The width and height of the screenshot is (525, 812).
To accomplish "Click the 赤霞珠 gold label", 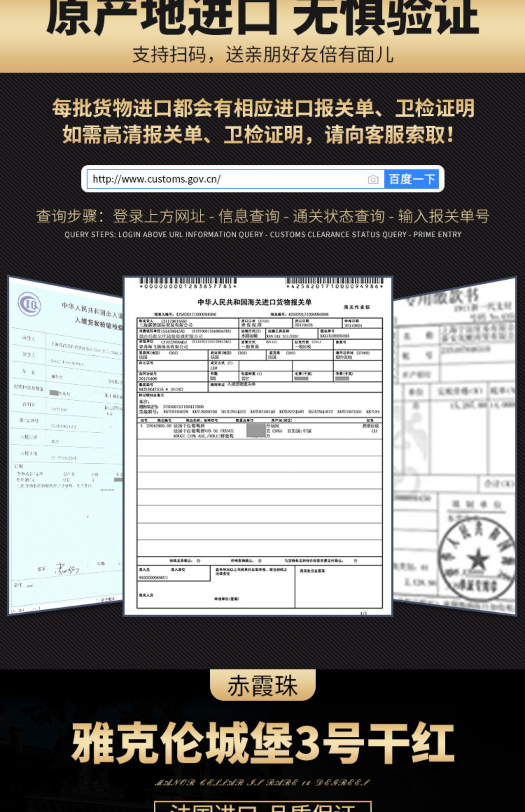I will [262, 685].
